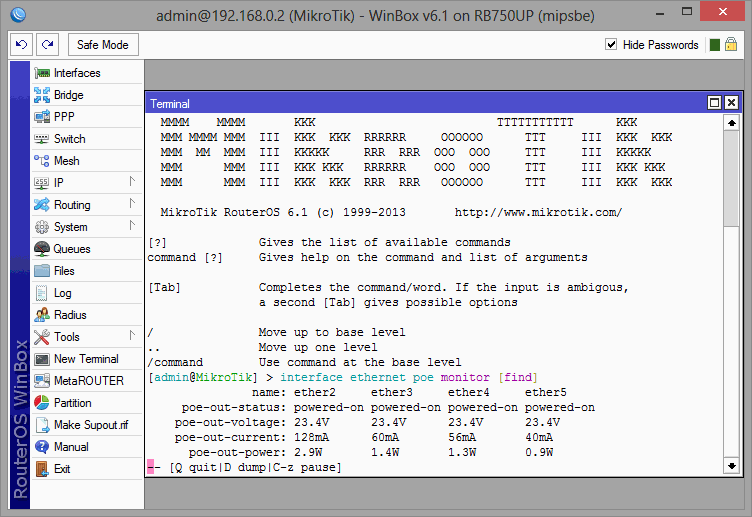Click the New Terminal screen icon

point(42,359)
